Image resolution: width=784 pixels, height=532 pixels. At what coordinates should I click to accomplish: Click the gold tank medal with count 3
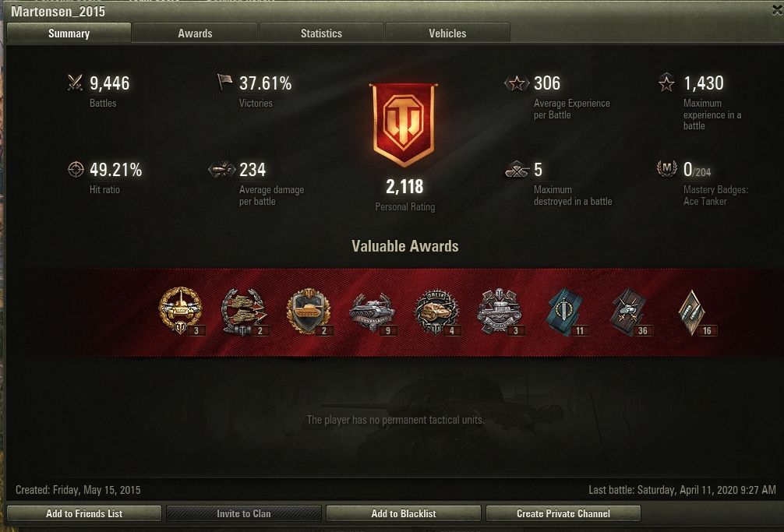[181, 311]
